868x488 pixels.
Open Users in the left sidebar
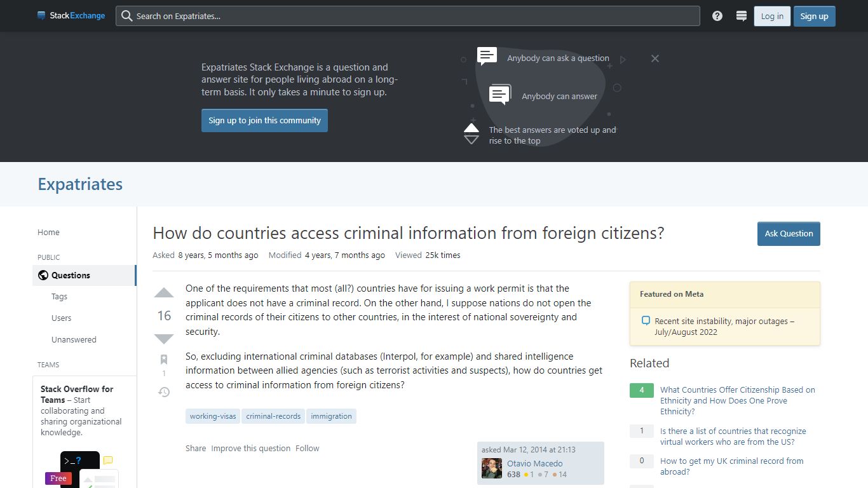click(61, 318)
